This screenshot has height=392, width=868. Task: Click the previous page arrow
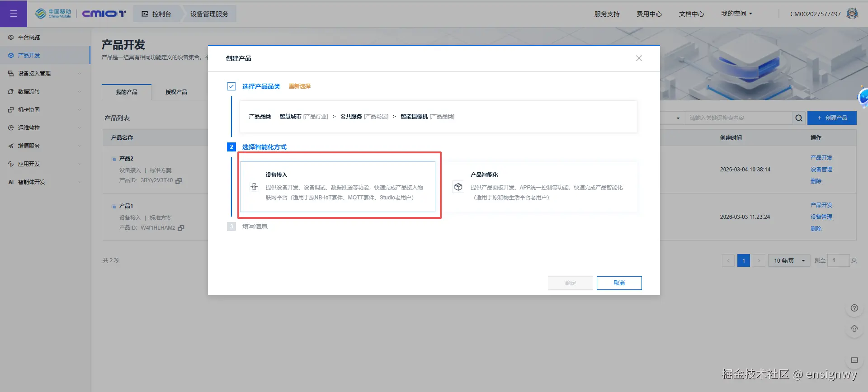click(x=728, y=260)
